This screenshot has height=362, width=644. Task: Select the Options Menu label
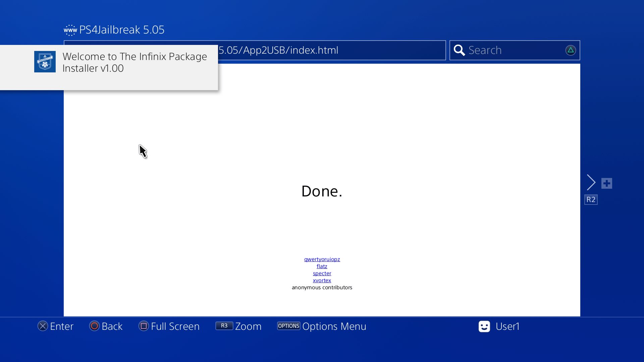tap(334, 326)
